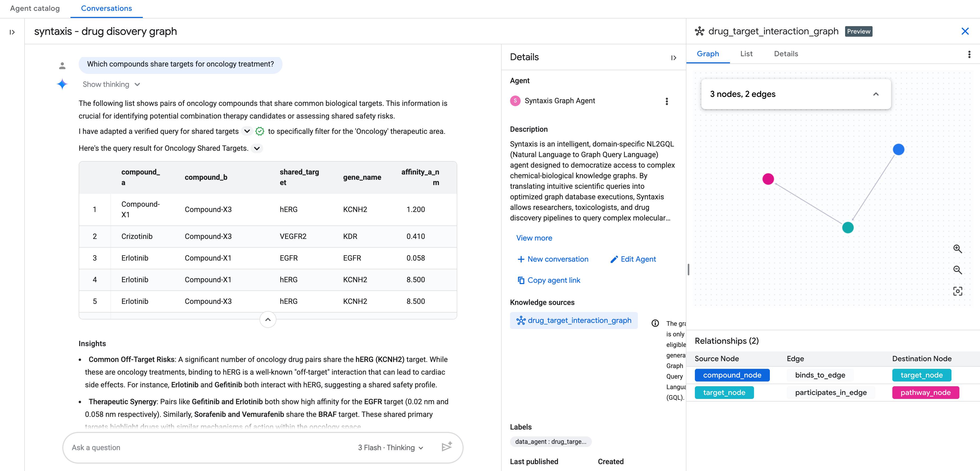This screenshot has width=980, height=471.
Task: Fit graph to screen
Action: [958, 291]
